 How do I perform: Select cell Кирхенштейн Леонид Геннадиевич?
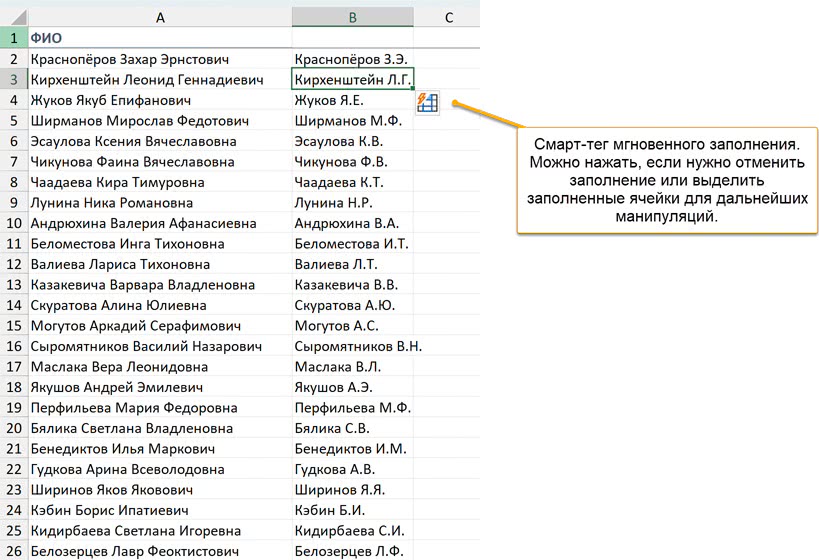[160, 79]
